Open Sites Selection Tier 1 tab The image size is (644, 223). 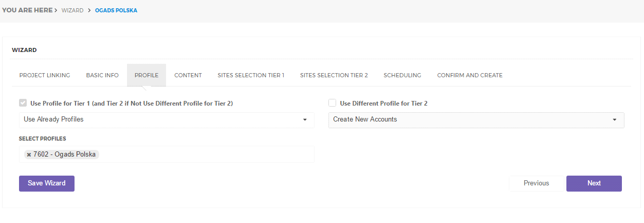(x=251, y=75)
